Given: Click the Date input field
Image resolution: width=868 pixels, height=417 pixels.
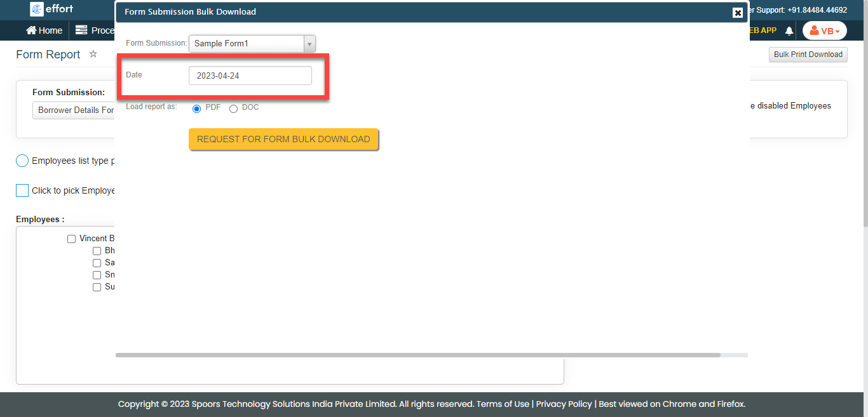Looking at the screenshot, I should 250,76.
